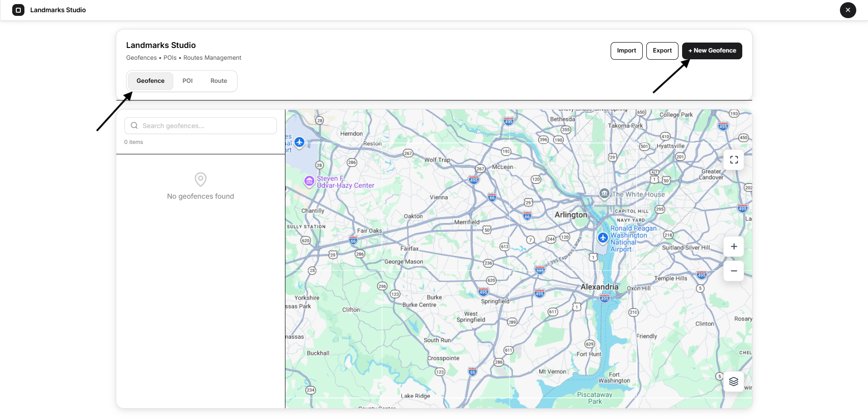Click the Export button
Screen dimensions: 868x420
(662, 51)
